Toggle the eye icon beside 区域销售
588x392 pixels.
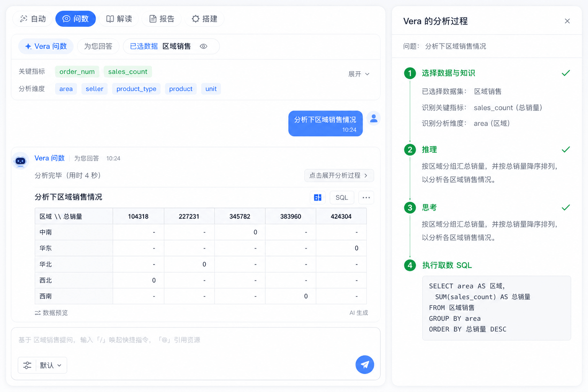204,46
